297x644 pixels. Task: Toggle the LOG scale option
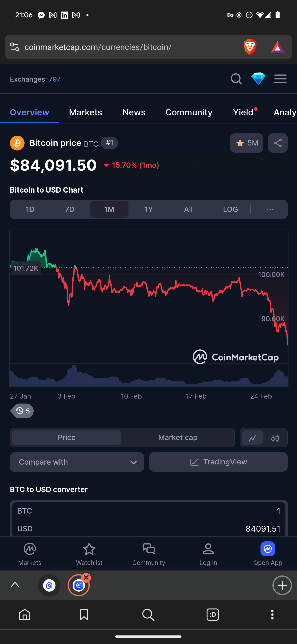tap(230, 210)
